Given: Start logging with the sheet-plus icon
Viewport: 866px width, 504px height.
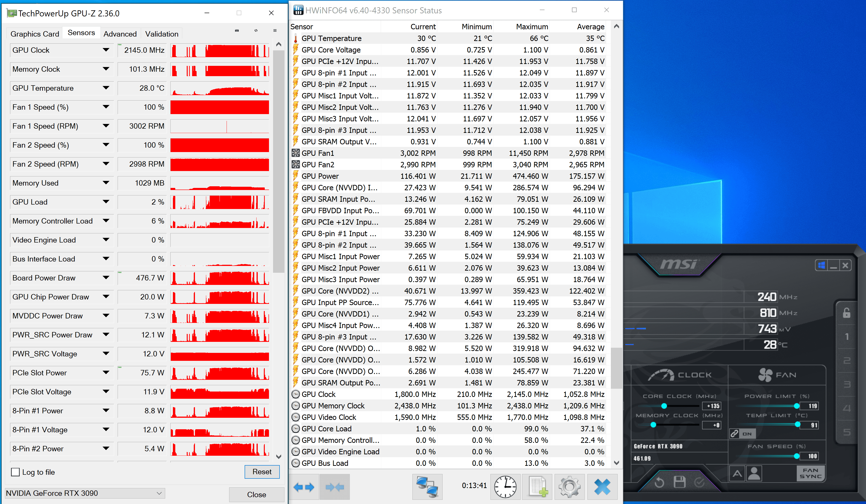Looking at the screenshot, I should 538,487.
